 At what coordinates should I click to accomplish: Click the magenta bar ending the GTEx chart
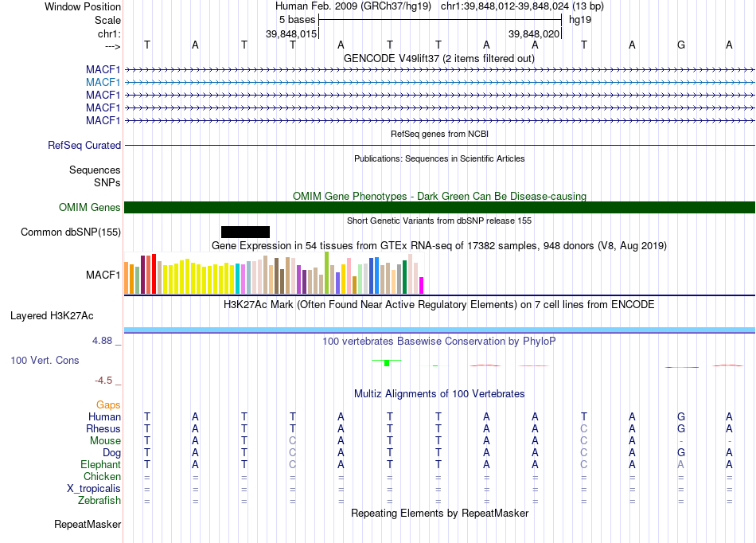tap(422, 286)
